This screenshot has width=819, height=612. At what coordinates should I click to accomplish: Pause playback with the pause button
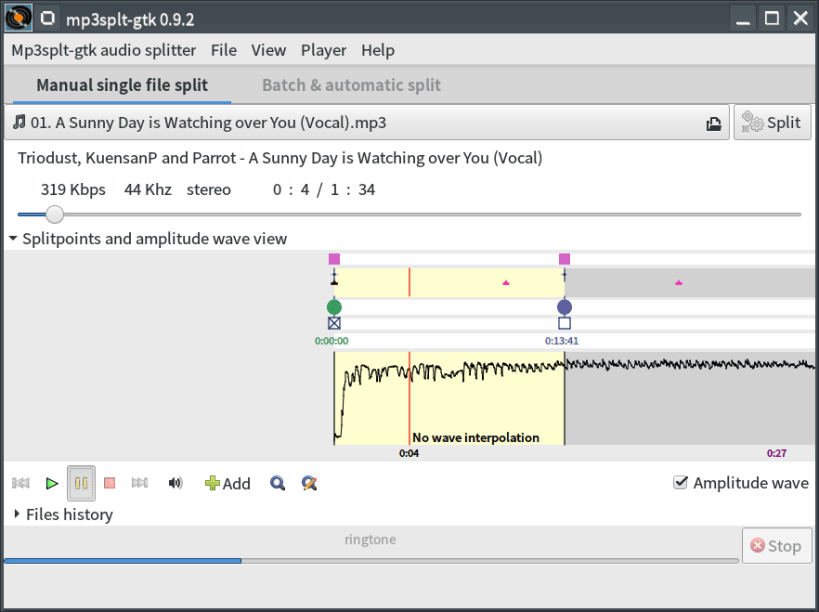(81, 483)
